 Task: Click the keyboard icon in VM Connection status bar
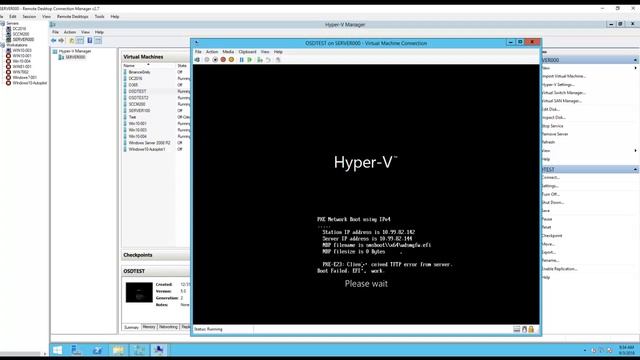[x=516, y=329]
